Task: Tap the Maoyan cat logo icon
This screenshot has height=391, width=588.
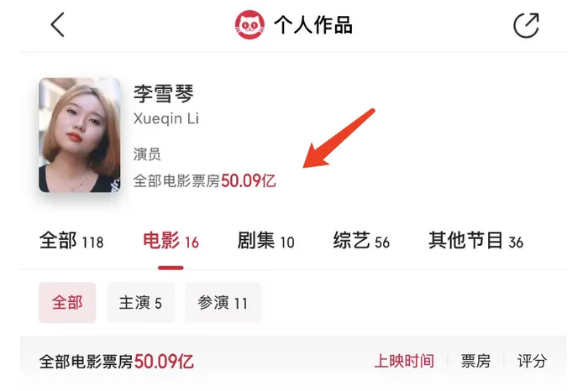Action: (249, 24)
